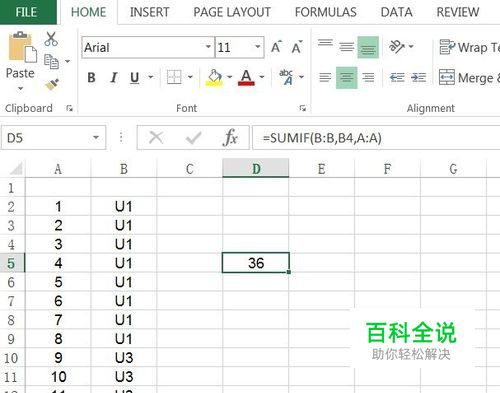Click the Orientation angled text icon
The width and height of the screenshot is (500, 393).
click(x=397, y=47)
